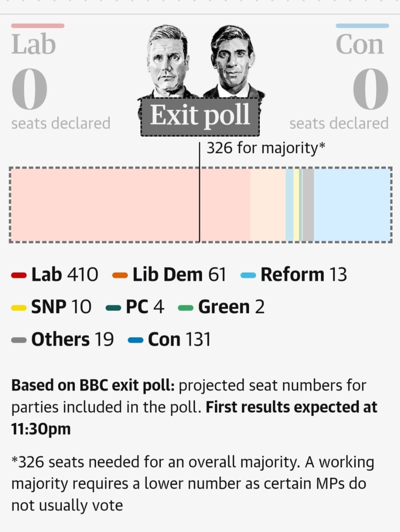Click the Con 131 legend entry
This screenshot has height=532, width=400.
click(179, 340)
